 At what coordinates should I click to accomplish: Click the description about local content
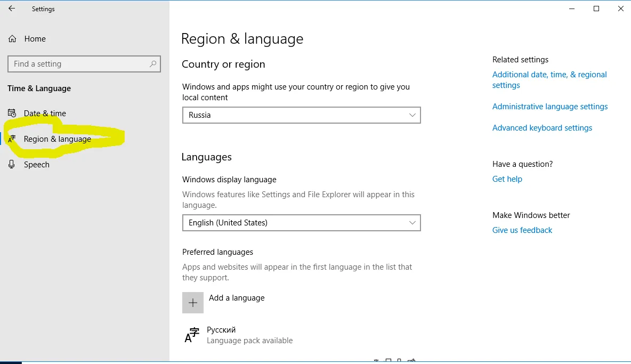click(x=296, y=92)
